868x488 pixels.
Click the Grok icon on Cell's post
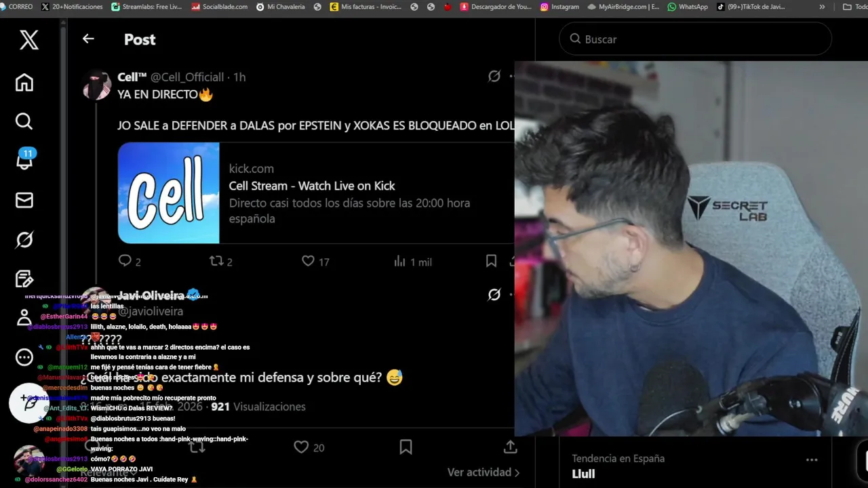[x=494, y=77]
